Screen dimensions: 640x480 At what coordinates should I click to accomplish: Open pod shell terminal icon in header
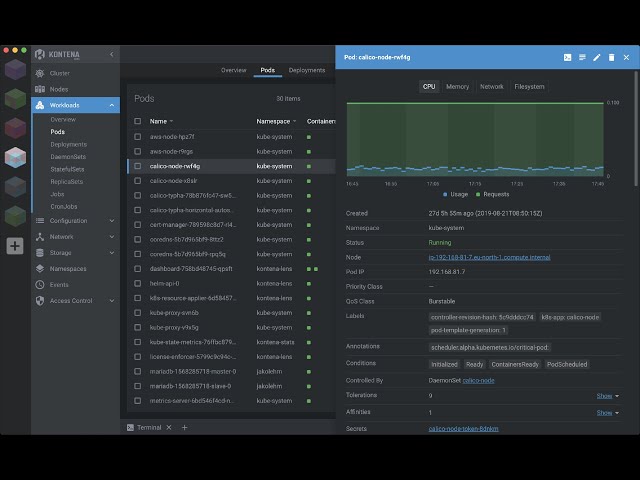click(x=567, y=58)
